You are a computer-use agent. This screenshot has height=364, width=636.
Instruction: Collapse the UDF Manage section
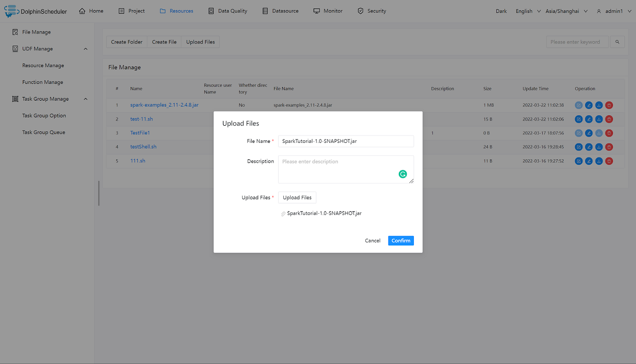[85, 49]
